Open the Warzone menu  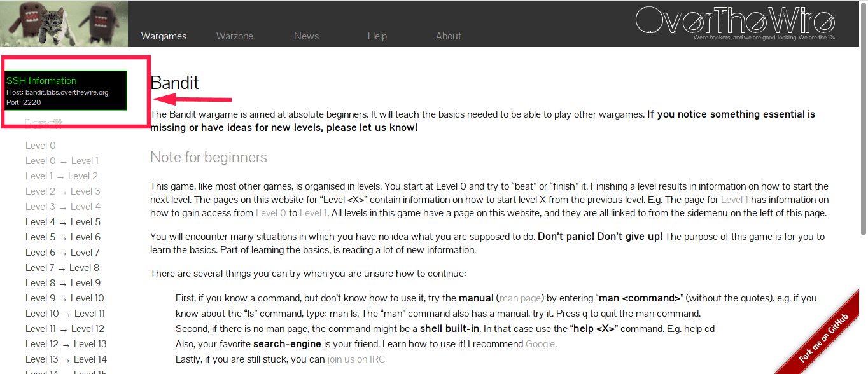(235, 36)
